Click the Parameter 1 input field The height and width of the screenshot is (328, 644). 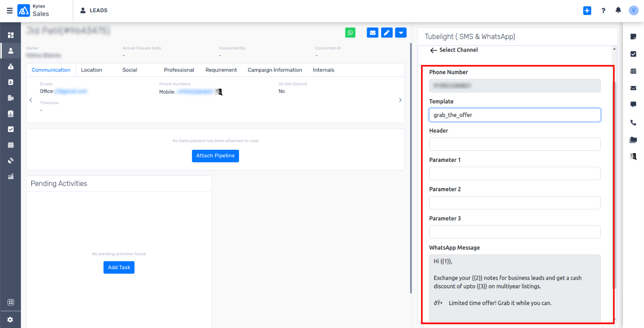(515, 174)
